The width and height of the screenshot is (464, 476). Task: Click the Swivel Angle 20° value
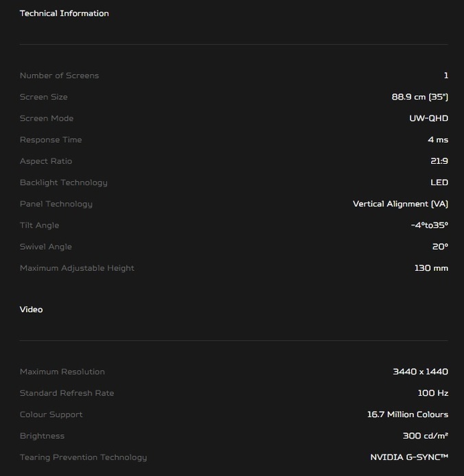[x=440, y=246]
